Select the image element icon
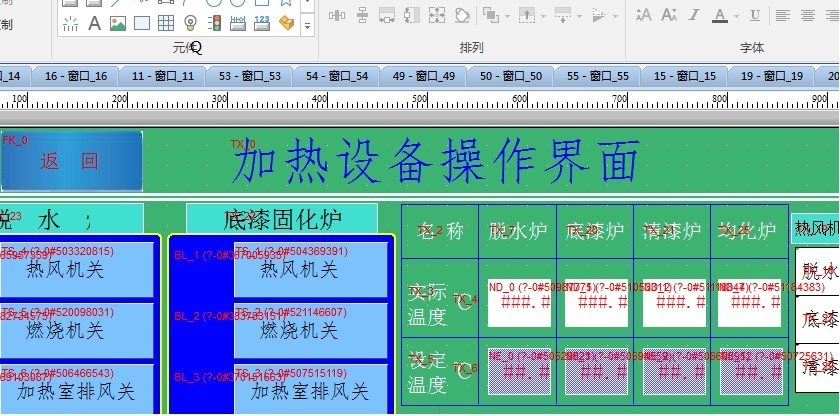The width and height of the screenshot is (840, 416). 118,22
